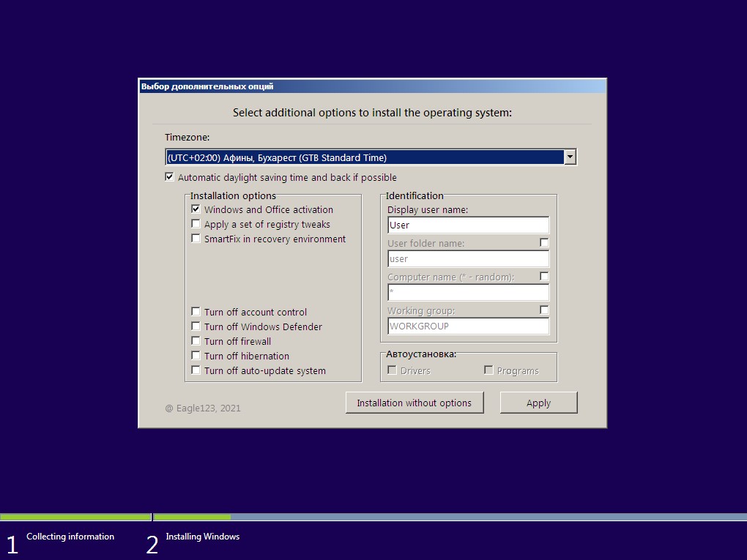Image resolution: width=747 pixels, height=560 pixels.
Task: Enable the Working group checkbox
Action: click(544, 310)
